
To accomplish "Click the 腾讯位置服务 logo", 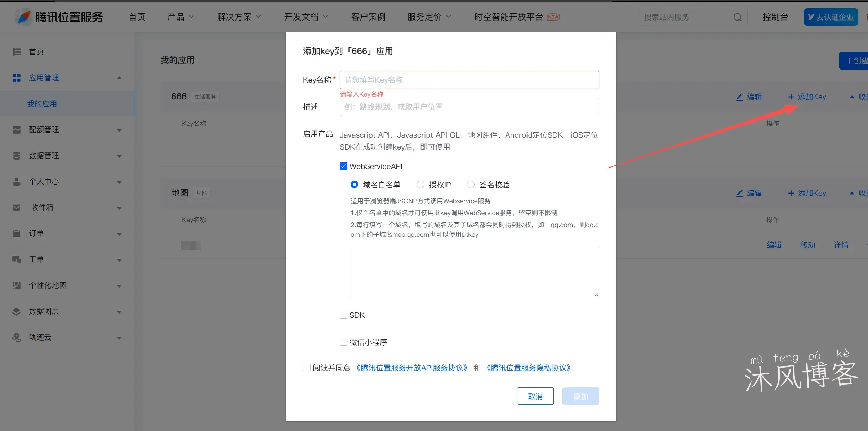I will (x=59, y=17).
